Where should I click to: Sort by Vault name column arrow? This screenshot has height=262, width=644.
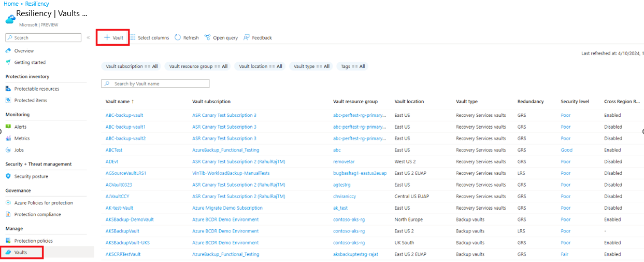(x=133, y=102)
